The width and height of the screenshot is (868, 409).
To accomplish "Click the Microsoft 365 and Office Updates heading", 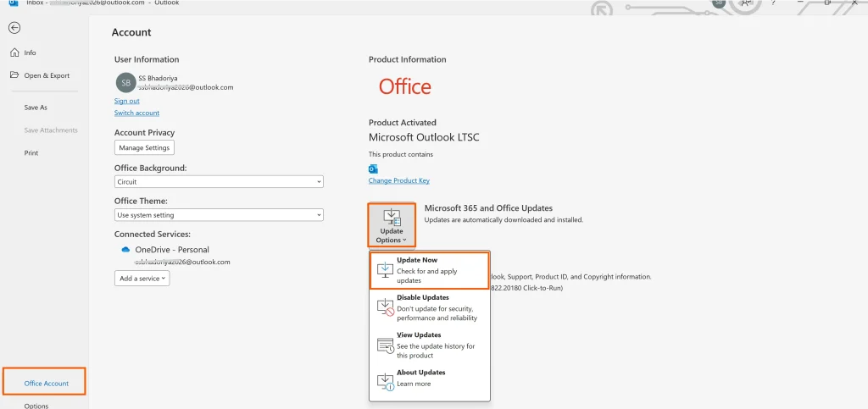I will (x=488, y=208).
